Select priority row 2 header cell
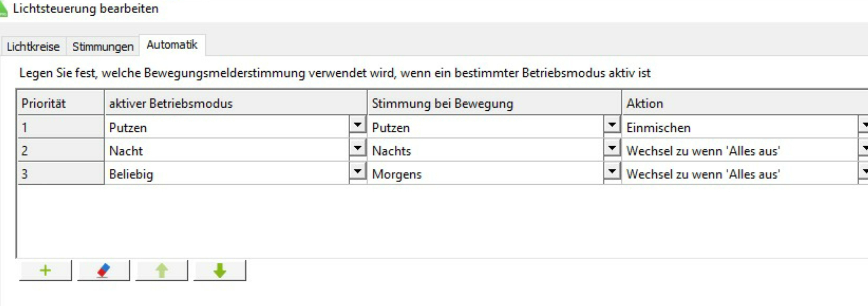The width and height of the screenshot is (868, 306). [x=61, y=151]
